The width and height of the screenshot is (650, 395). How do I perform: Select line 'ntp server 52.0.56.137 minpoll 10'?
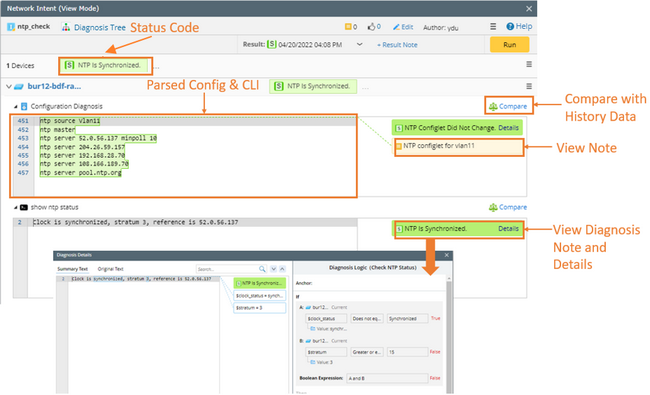pyautogui.click(x=98, y=138)
